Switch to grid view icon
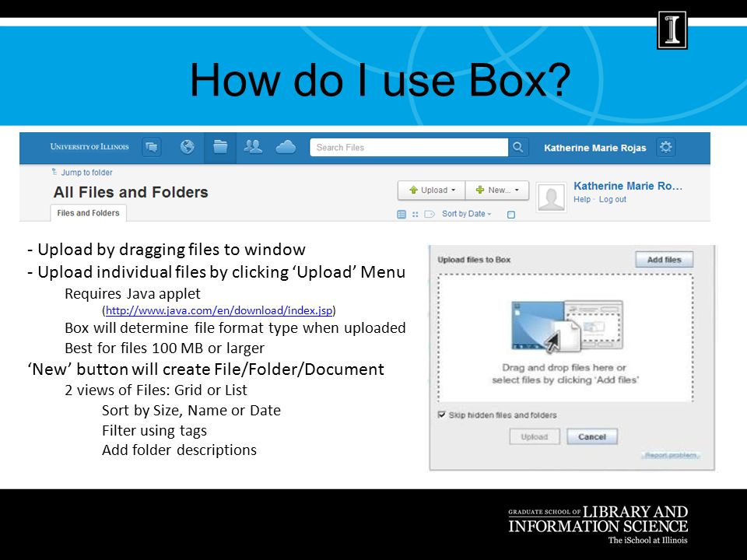The height and width of the screenshot is (560, 747). (415, 215)
